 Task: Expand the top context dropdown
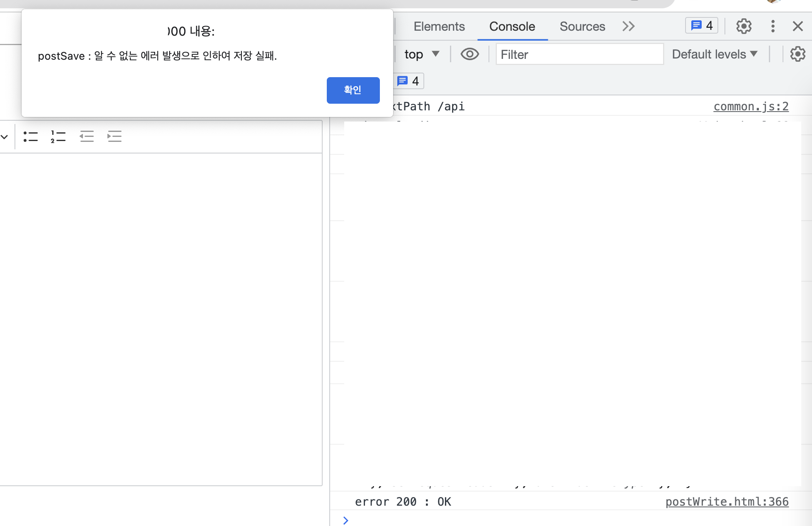422,54
